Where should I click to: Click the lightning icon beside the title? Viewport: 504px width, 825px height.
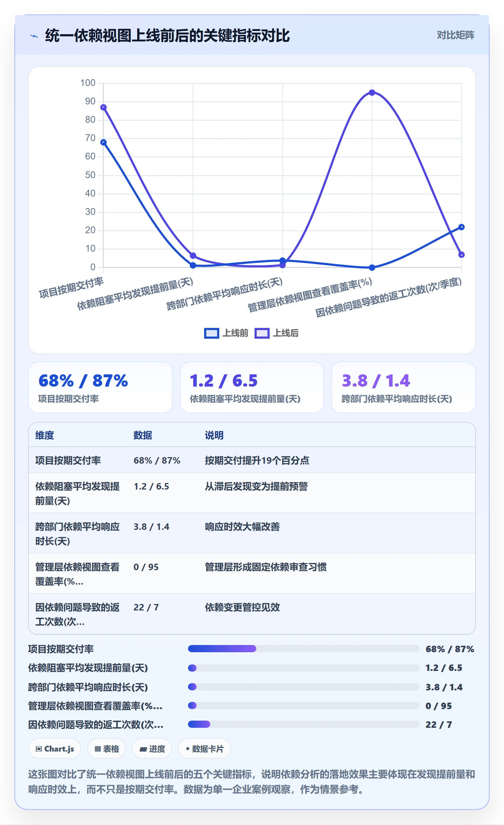point(34,36)
